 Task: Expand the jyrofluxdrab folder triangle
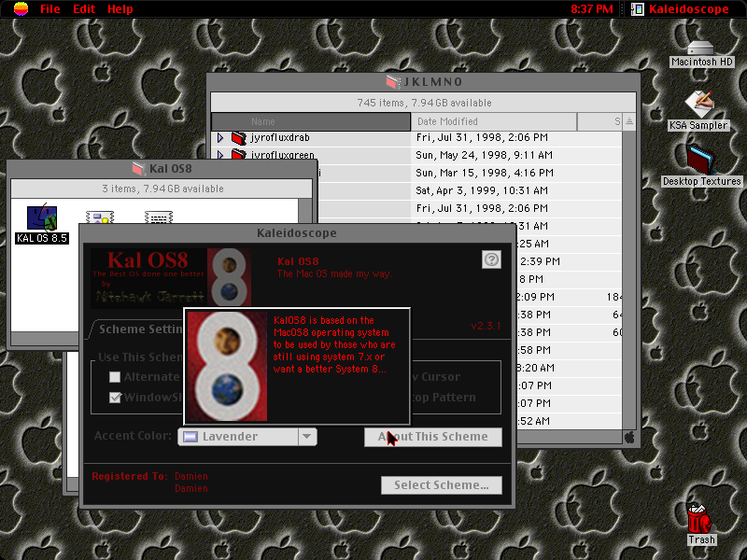(220, 137)
